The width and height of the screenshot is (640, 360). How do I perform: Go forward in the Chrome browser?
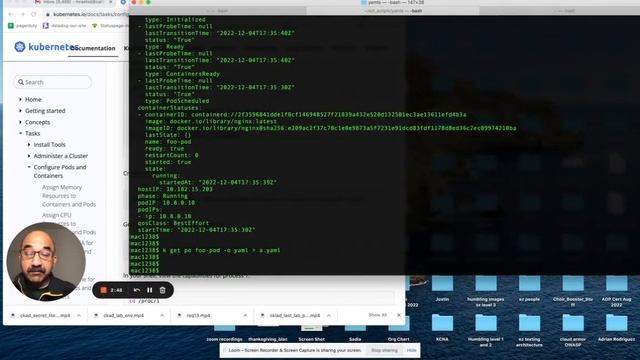(22, 14)
